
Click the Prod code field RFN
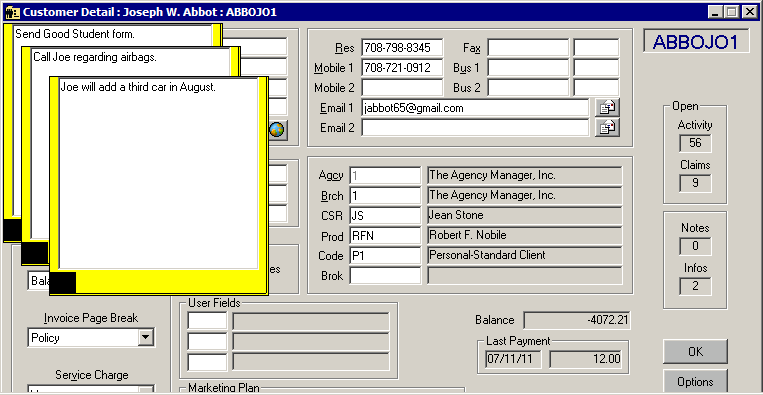385,235
